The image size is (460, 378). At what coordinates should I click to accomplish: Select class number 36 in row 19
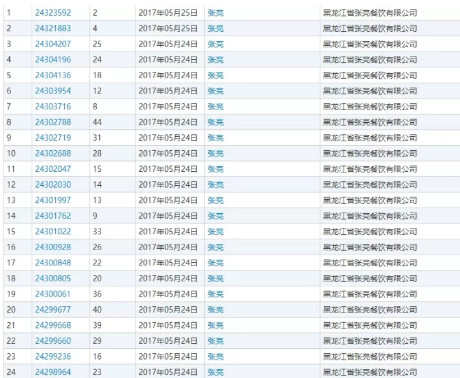(x=97, y=294)
